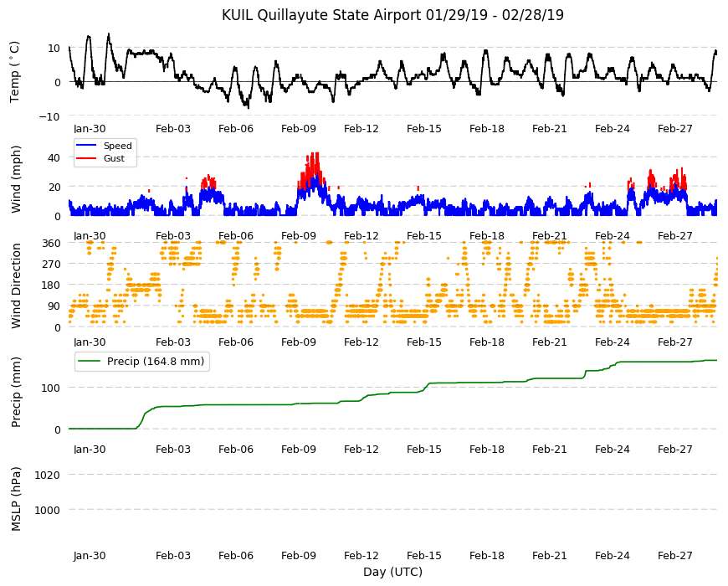Click the Feb-09 tick under temperature plot
Image resolution: width=728 pixels, height=586 pixels.
[299, 129]
